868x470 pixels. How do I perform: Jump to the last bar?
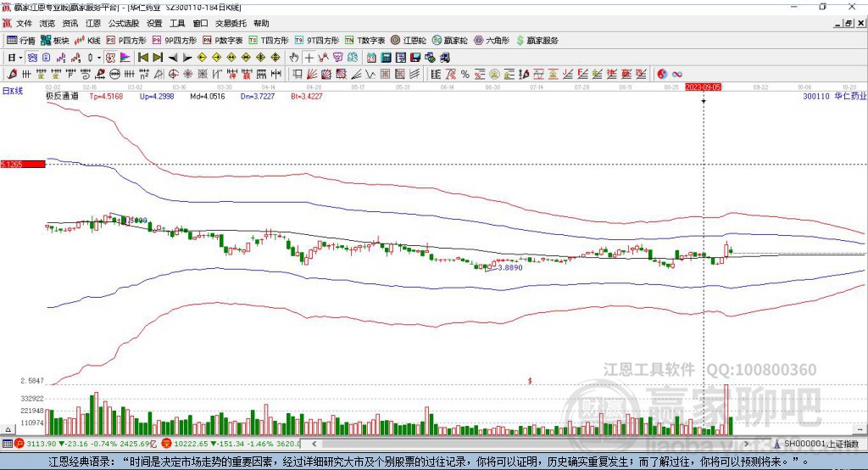tap(158, 58)
